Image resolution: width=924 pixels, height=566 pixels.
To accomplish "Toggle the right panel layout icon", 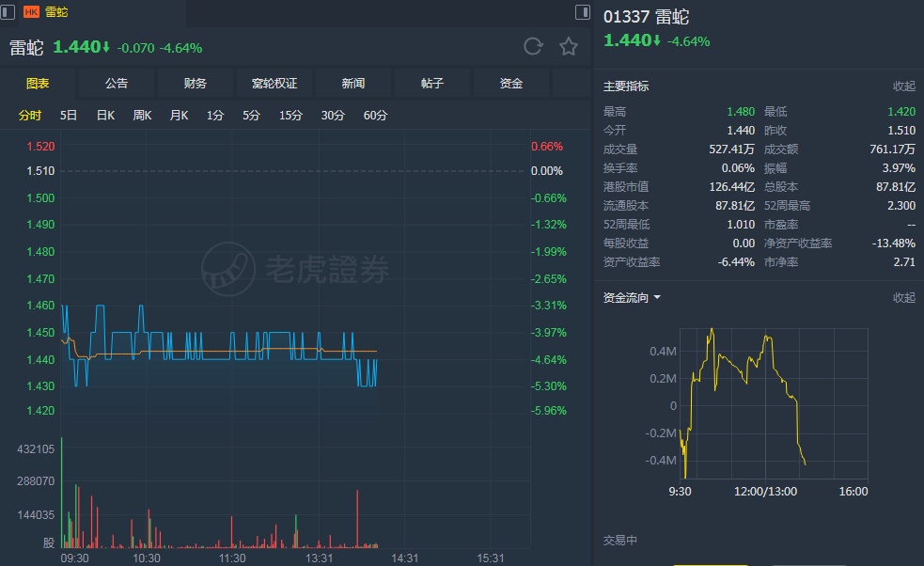I will pyautogui.click(x=582, y=12).
